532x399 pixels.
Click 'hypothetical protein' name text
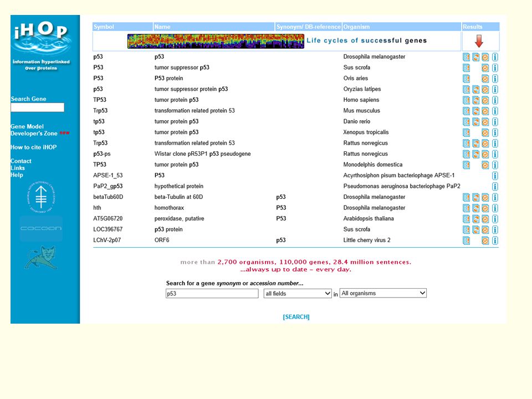[x=179, y=186]
